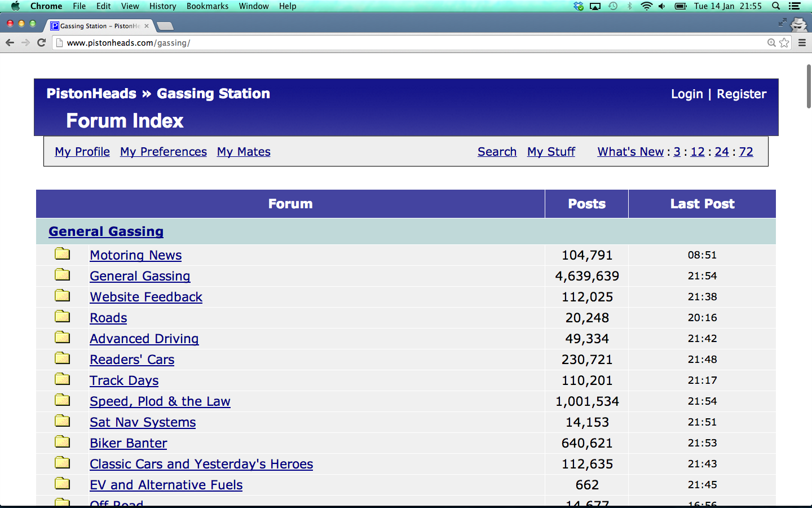The height and width of the screenshot is (508, 812).
Task: Close the Gassing Station tab
Action: pyautogui.click(x=147, y=26)
